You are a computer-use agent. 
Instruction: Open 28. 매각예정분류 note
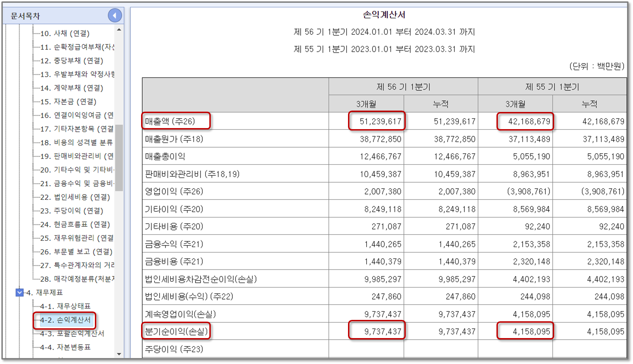click(77, 279)
